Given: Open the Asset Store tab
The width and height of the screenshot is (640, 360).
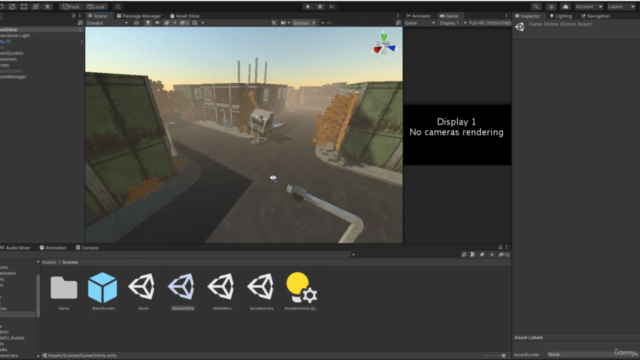Looking at the screenshot, I should [x=185, y=16].
